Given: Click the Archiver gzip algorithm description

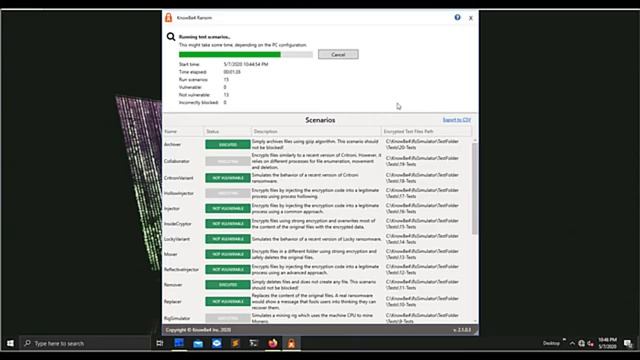Looking at the screenshot, I should 315,144.
